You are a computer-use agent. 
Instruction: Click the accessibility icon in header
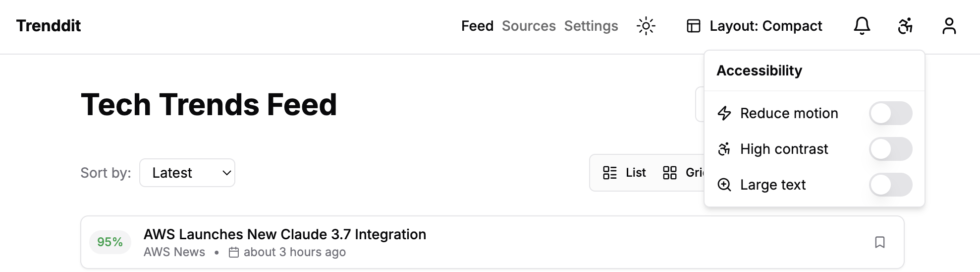point(905,26)
